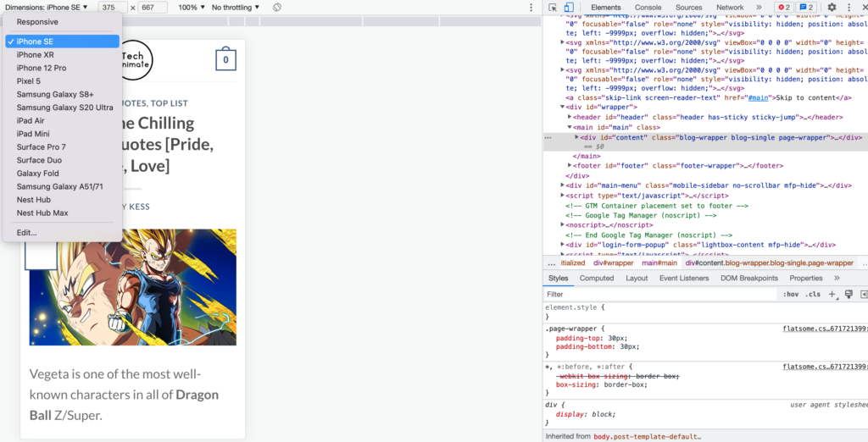
Task: Choose Edit… in the device menu
Action: (x=26, y=233)
